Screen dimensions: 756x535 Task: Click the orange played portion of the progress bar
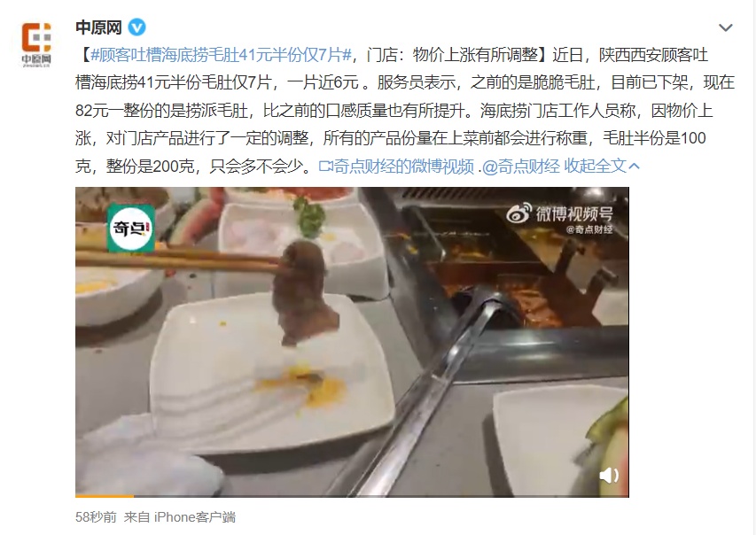[105, 495]
